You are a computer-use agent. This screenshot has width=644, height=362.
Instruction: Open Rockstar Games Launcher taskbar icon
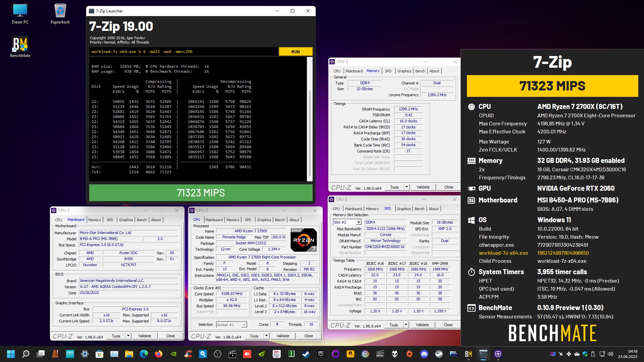pos(351,354)
